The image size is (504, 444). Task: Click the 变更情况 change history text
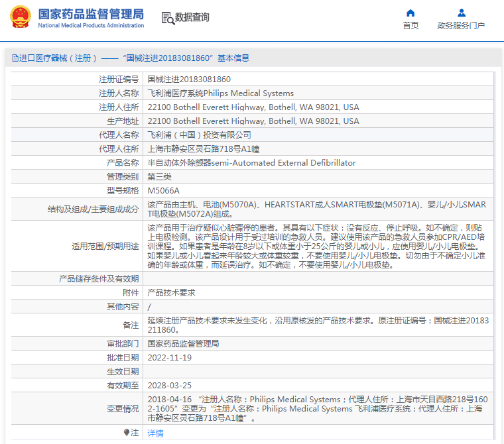[318, 409]
